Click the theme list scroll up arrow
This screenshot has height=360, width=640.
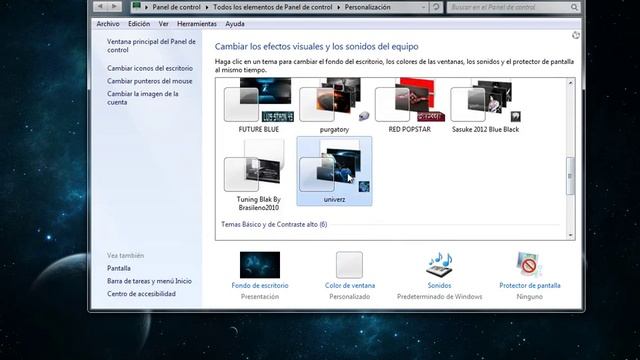(x=570, y=83)
